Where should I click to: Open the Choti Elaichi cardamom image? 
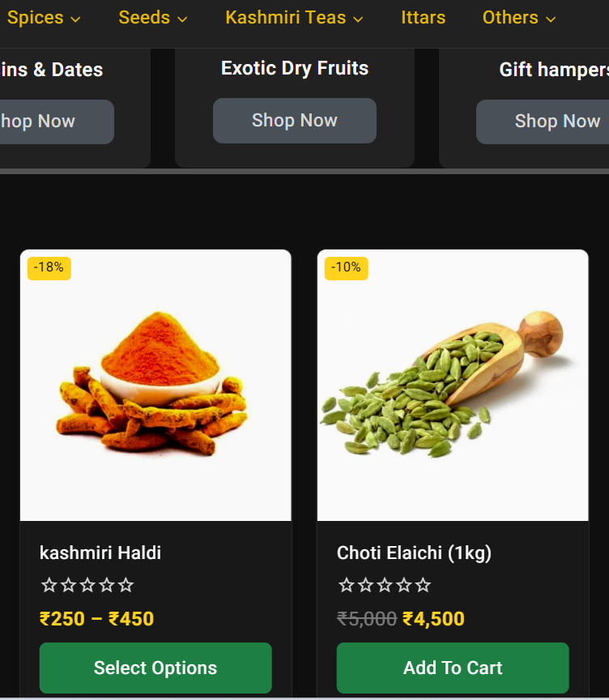(453, 386)
